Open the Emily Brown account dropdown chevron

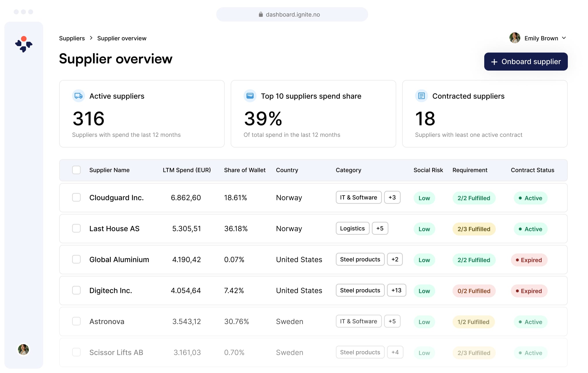click(564, 38)
